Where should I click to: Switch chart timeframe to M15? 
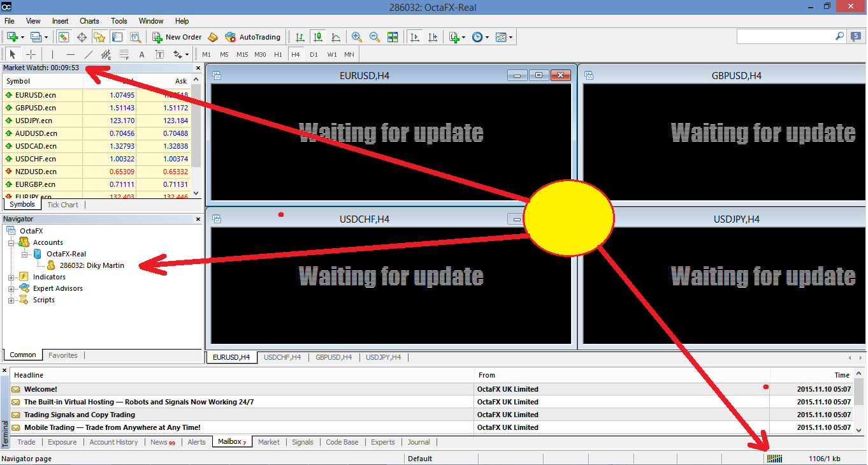click(x=242, y=54)
